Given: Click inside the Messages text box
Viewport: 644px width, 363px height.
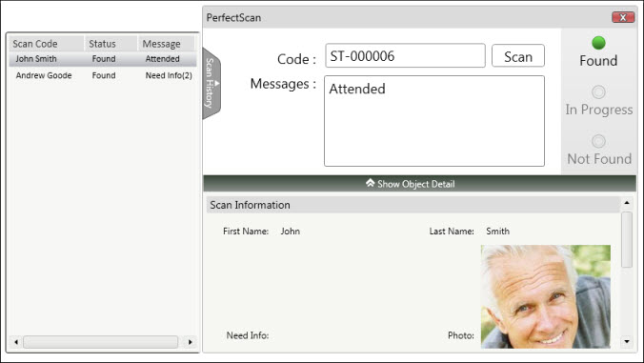Looking at the screenshot, I should click(434, 121).
